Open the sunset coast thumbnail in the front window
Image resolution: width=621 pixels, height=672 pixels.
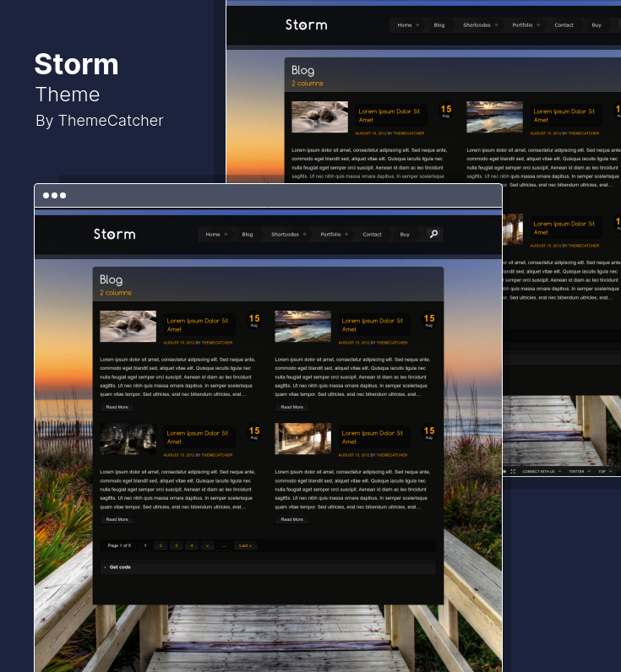[x=302, y=326]
